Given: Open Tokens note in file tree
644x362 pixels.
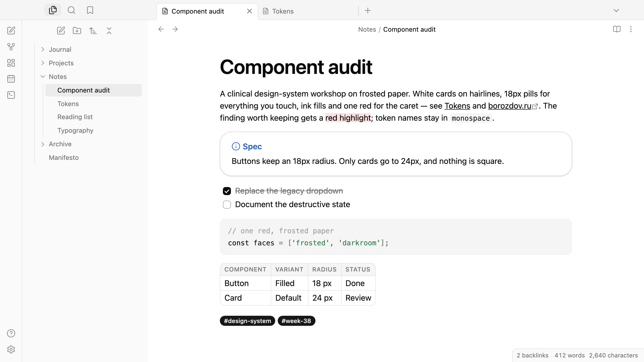Looking at the screenshot, I should pyautogui.click(x=94, y=104).
